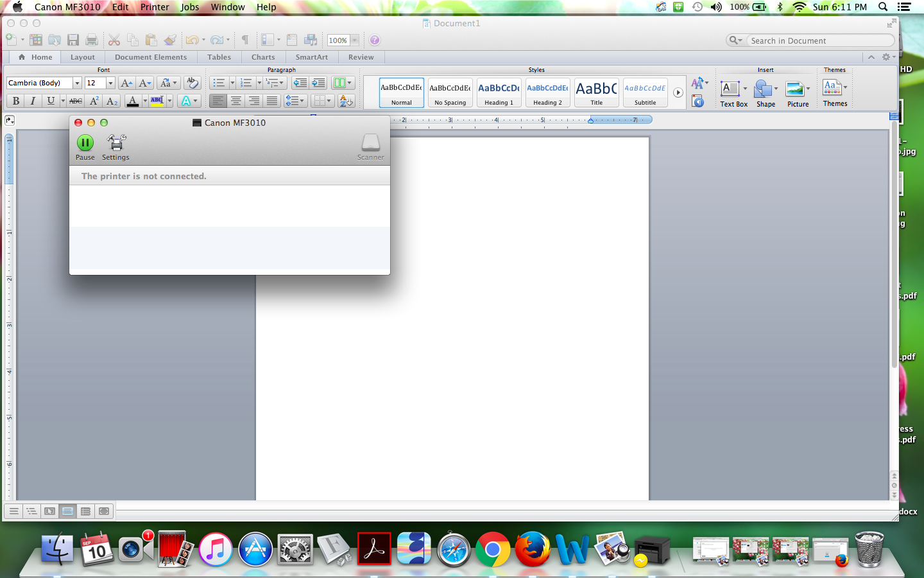The height and width of the screenshot is (578, 924).
Task: Insert a Text Box
Action: click(733, 93)
